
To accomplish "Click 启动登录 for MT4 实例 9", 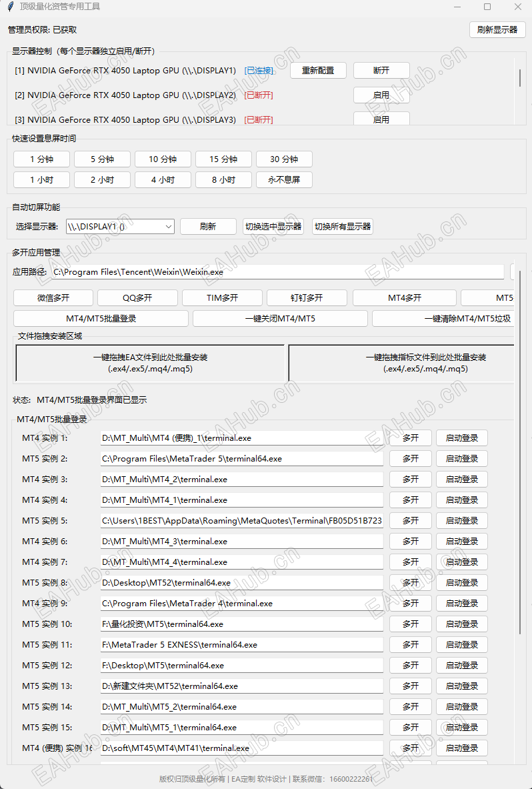I will 461,603.
